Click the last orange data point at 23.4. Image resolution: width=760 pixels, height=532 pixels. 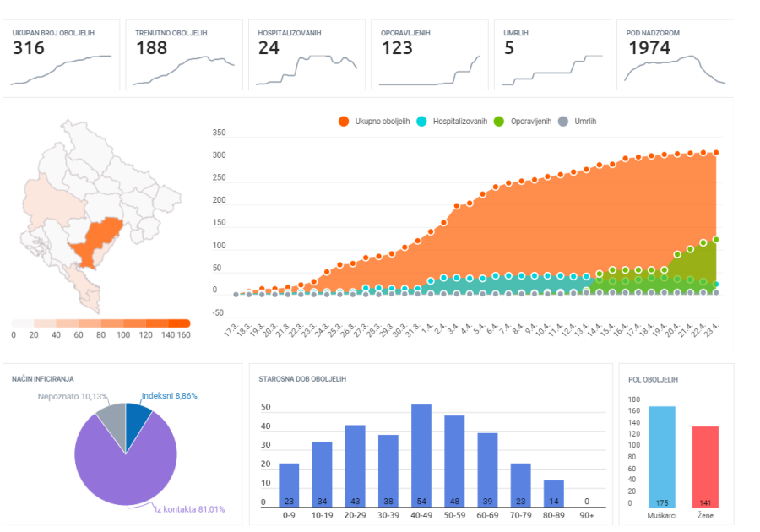pyautogui.click(x=716, y=153)
